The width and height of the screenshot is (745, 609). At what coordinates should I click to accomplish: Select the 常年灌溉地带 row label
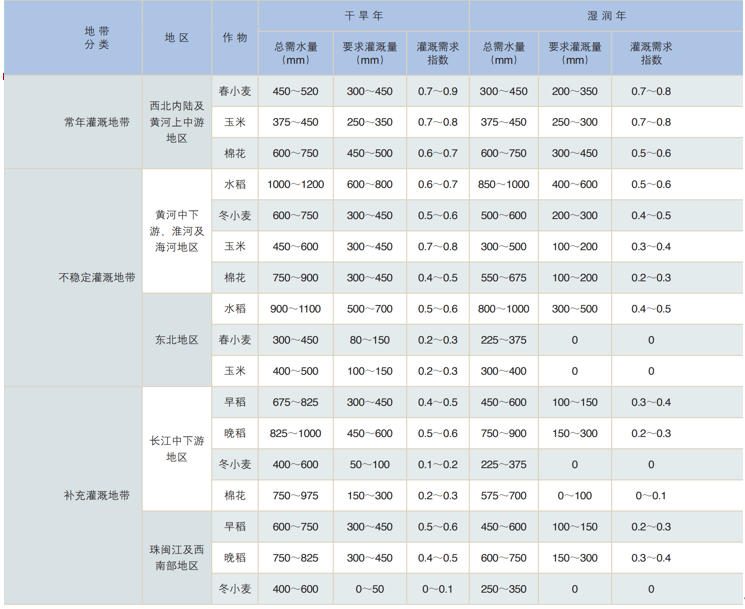click(97, 122)
